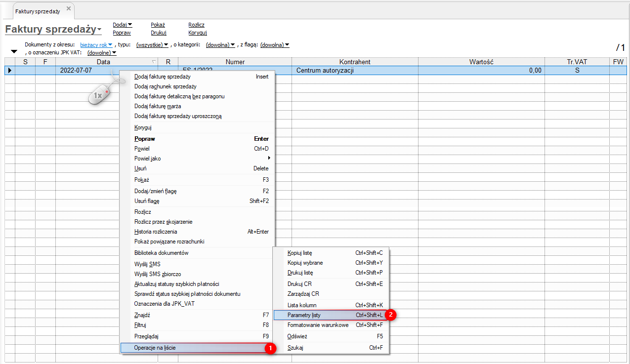
Task: Choose 'Dodaj fakturę marża' menu entry
Action: coord(197,106)
